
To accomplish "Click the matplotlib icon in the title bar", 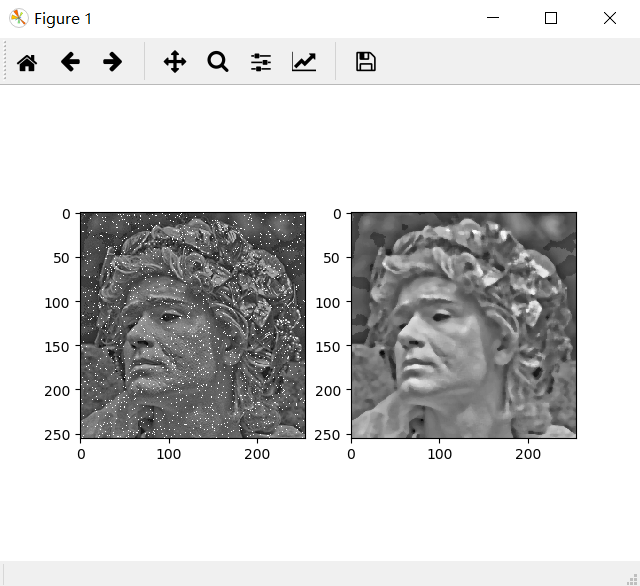I will [18, 18].
